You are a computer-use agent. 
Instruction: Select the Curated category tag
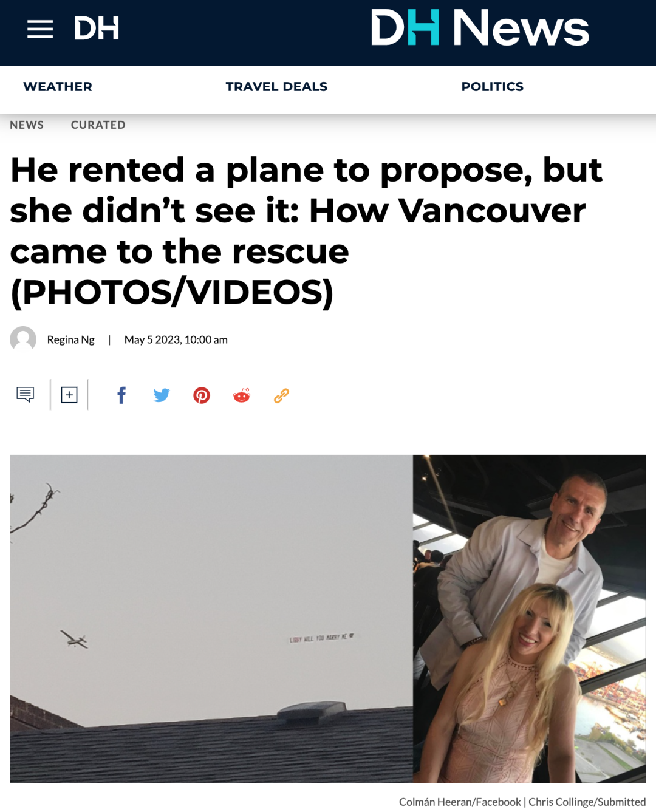click(98, 125)
